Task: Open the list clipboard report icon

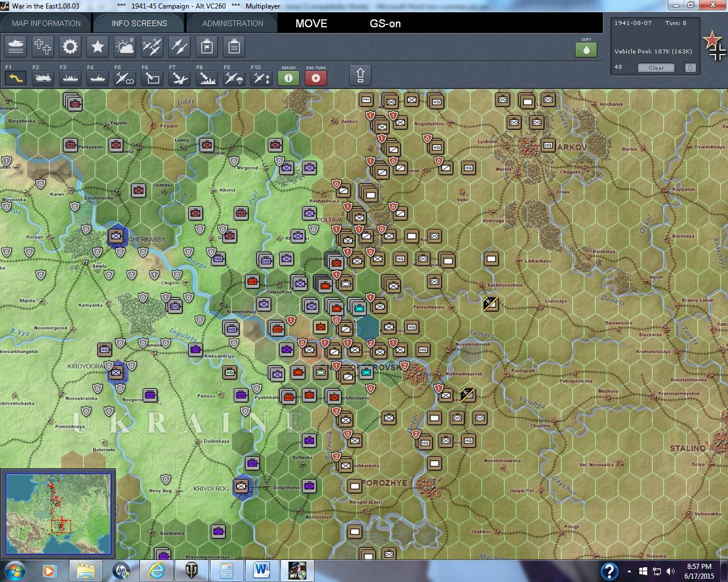Action: click(234, 47)
